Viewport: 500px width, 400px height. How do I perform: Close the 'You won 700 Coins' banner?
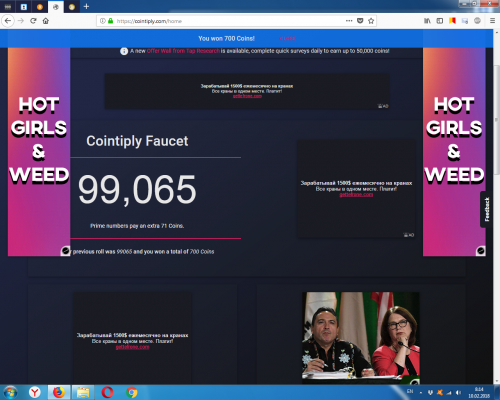coord(287,39)
